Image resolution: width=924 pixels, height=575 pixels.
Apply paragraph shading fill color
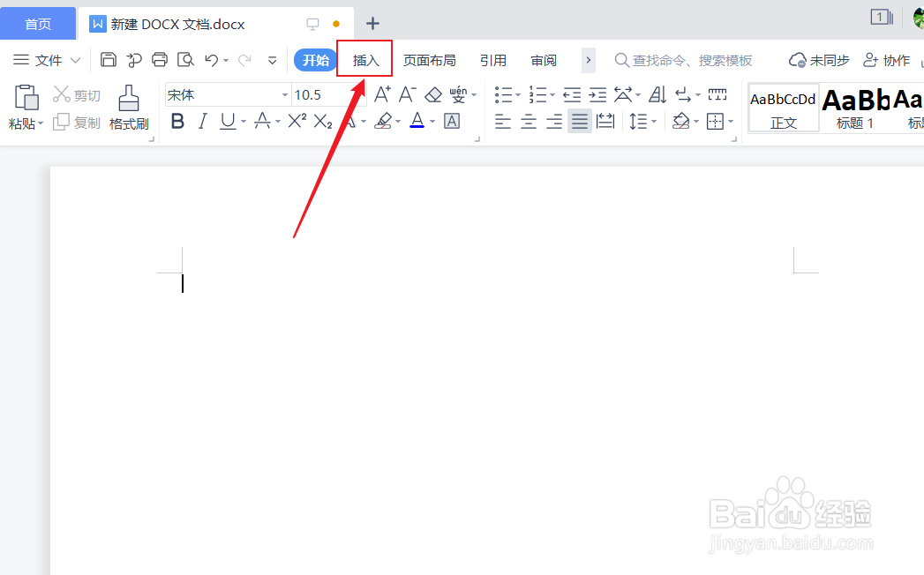point(680,122)
